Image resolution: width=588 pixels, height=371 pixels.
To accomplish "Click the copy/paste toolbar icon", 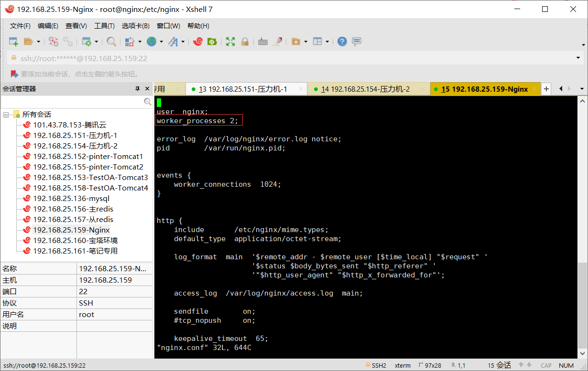I will tap(130, 42).
